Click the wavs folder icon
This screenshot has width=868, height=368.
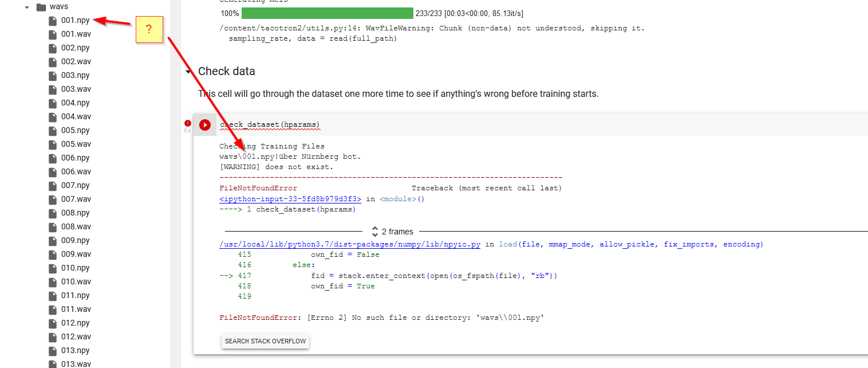click(40, 6)
